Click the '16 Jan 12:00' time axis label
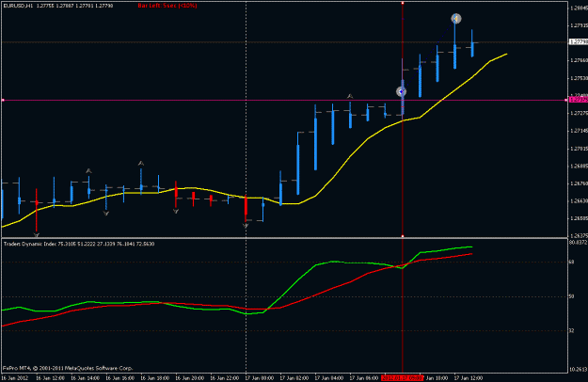Screen dimensions: 588x382 50,378
